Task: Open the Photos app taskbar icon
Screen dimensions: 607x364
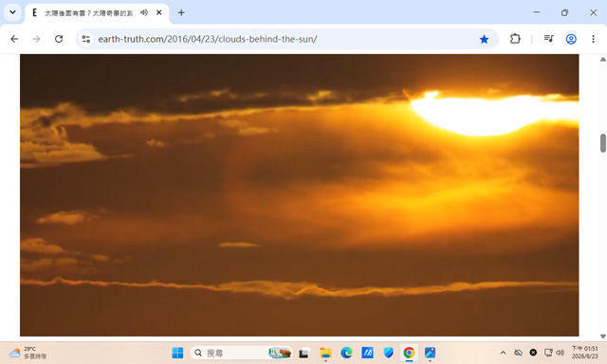Action: click(430, 353)
